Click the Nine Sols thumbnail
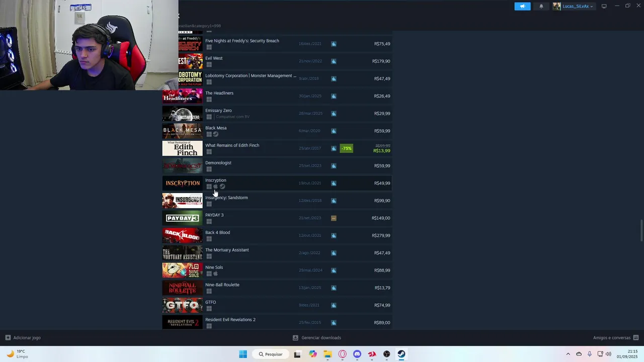 tap(182, 270)
